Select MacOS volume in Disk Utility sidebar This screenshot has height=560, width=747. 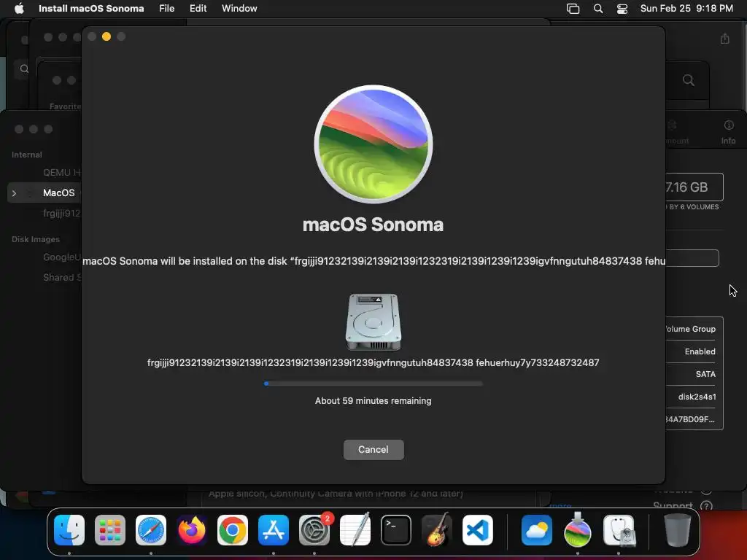58,192
